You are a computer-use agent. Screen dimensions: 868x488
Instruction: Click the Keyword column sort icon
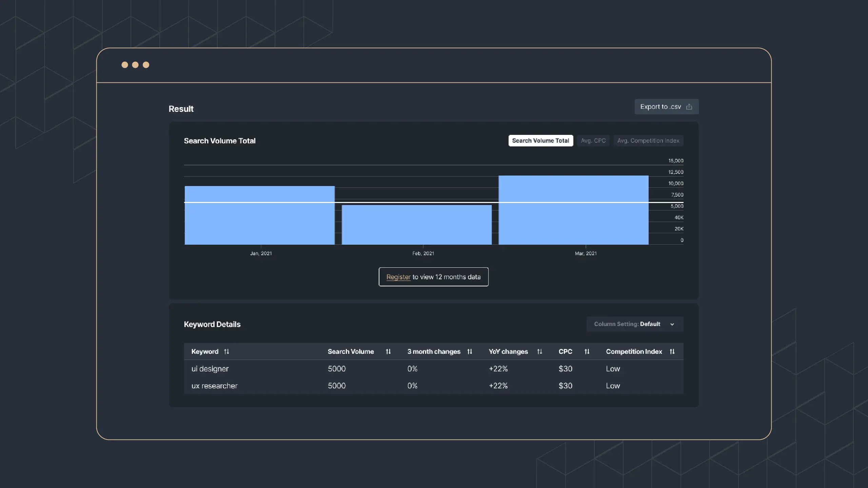point(226,351)
